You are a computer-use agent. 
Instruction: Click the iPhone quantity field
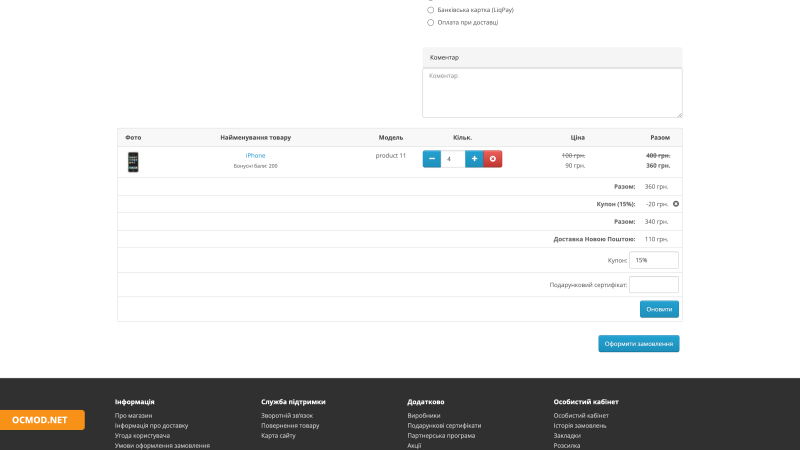[453, 159]
